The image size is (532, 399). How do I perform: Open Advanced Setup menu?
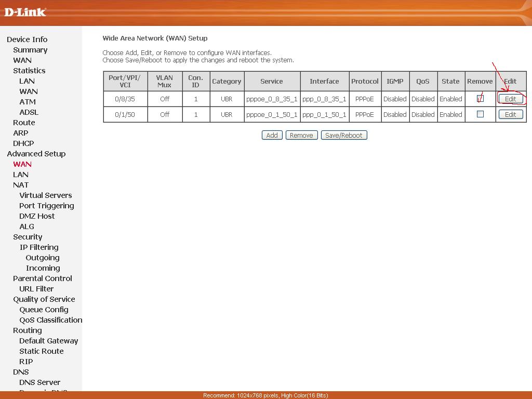[x=36, y=154]
